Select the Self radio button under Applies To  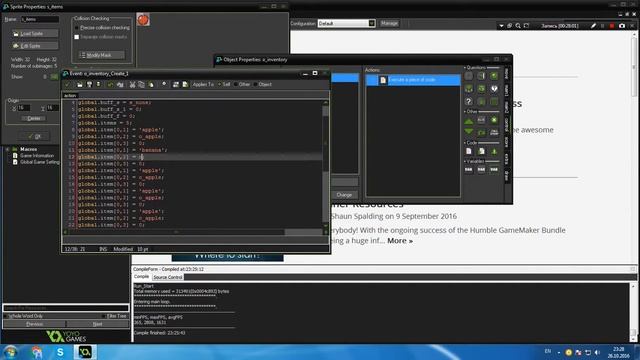coord(219,84)
